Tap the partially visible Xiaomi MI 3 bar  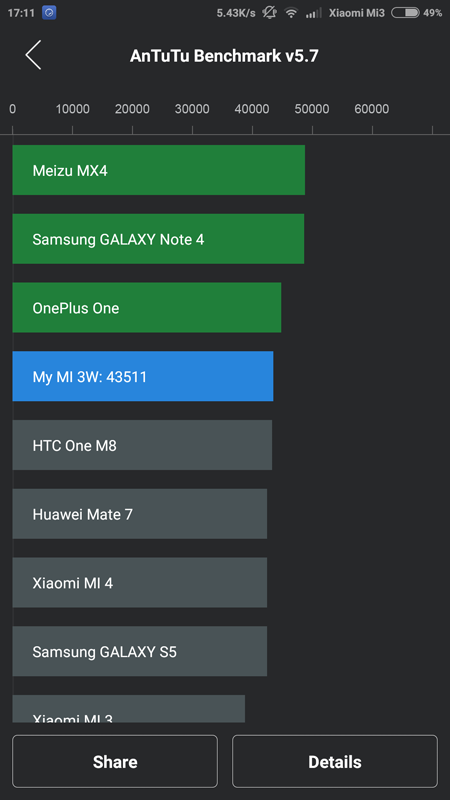pyautogui.click(x=129, y=709)
